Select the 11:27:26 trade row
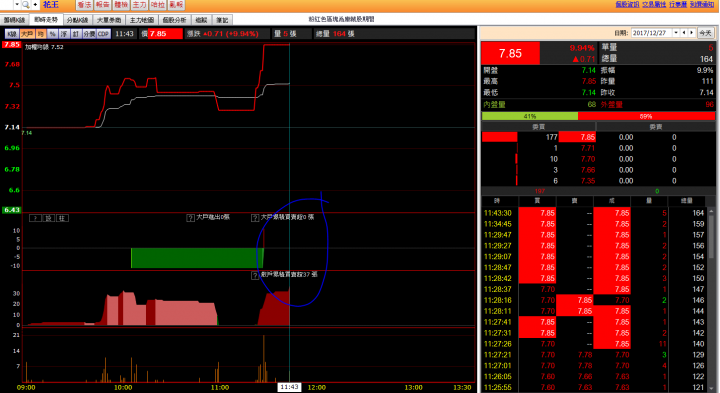Image resolution: width=720 pixels, height=393 pixels. [594, 344]
